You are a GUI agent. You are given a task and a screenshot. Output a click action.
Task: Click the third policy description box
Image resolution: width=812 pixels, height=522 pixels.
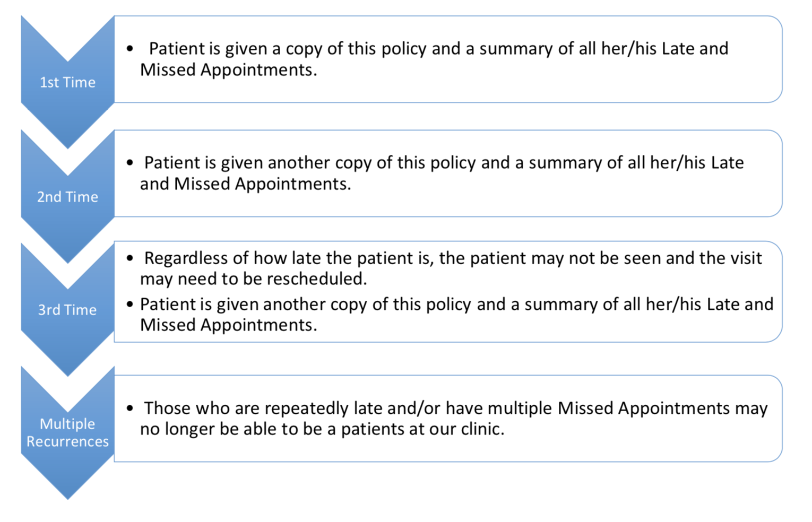pos(448,292)
